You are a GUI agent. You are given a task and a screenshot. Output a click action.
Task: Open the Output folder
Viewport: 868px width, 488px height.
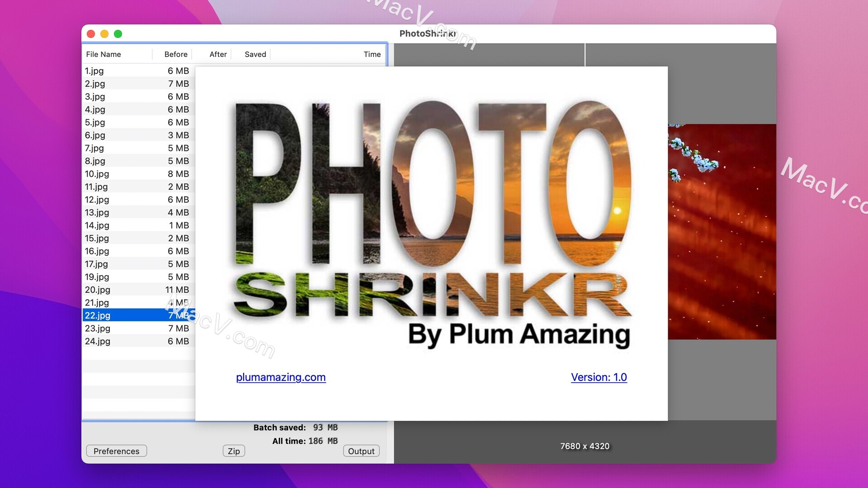pyautogui.click(x=361, y=451)
